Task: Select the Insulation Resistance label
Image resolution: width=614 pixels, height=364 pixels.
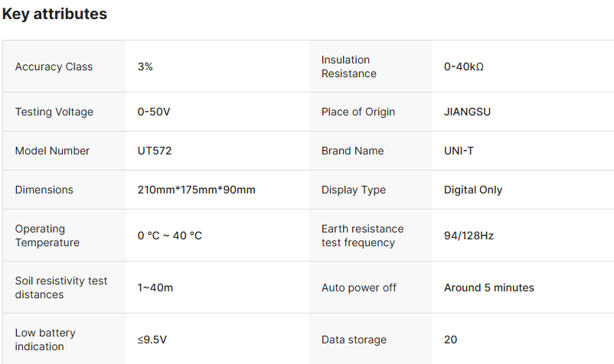Action: [349, 67]
